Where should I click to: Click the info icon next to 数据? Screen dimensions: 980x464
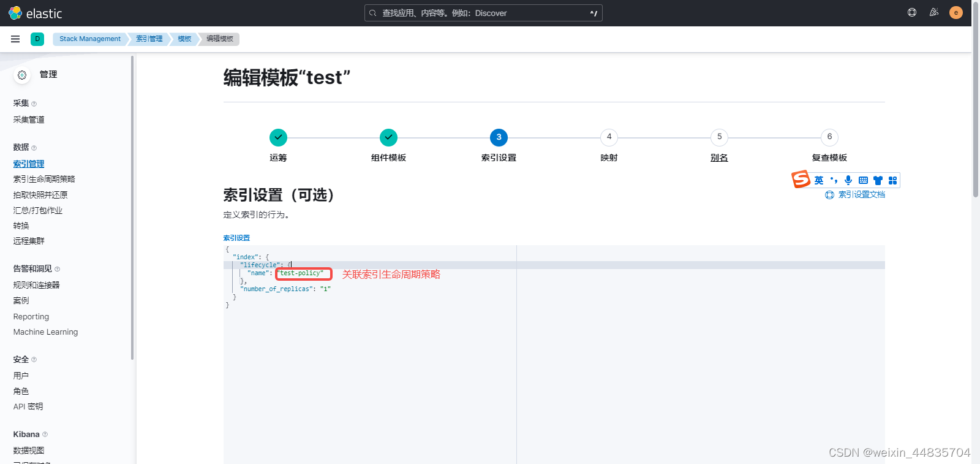point(34,148)
